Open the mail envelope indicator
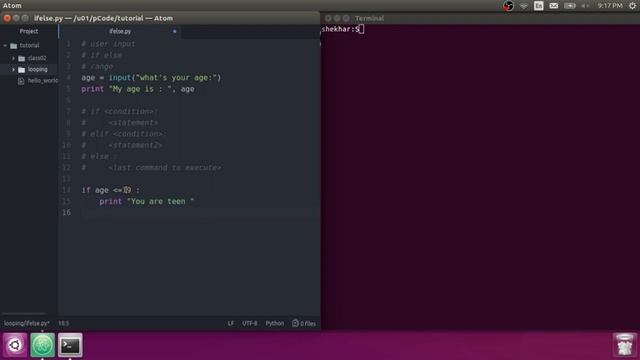This screenshot has width=640, height=360. [553, 5]
